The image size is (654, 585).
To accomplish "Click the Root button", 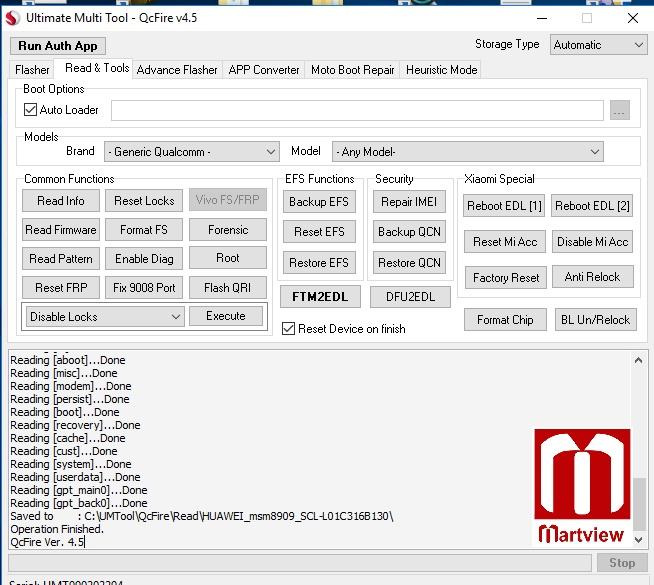I will pyautogui.click(x=228, y=258).
